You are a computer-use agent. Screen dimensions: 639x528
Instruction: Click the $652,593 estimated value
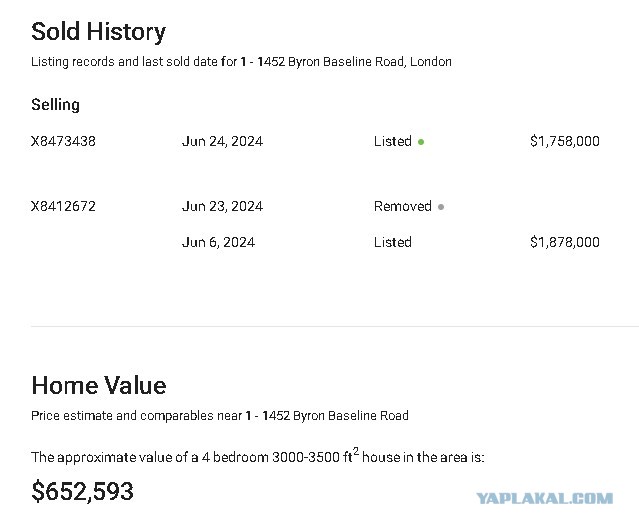coord(82,491)
